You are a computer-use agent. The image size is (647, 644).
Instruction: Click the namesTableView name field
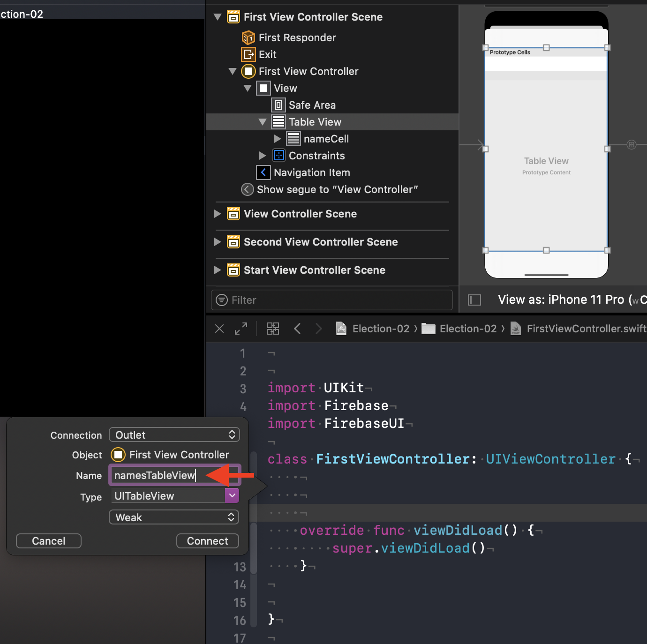pyautogui.click(x=174, y=475)
